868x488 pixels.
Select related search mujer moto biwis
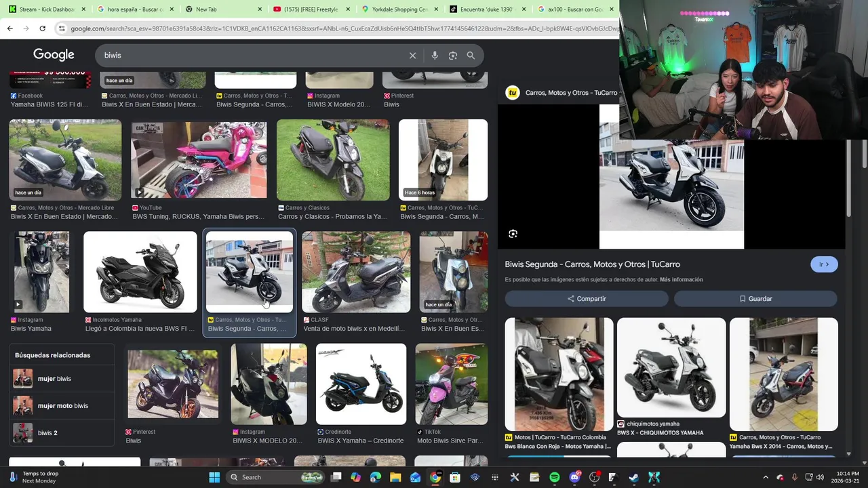pyautogui.click(x=62, y=406)
